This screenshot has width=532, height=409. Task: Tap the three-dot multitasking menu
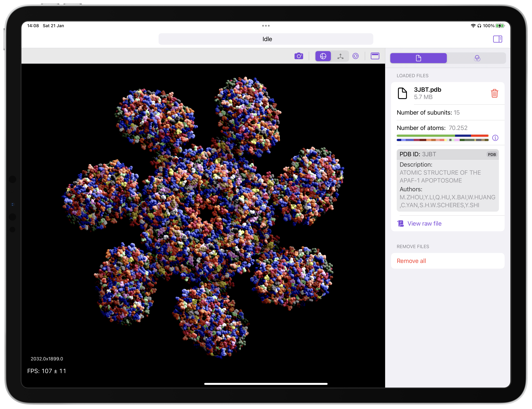pyautogui.click(x=266, y=26)
